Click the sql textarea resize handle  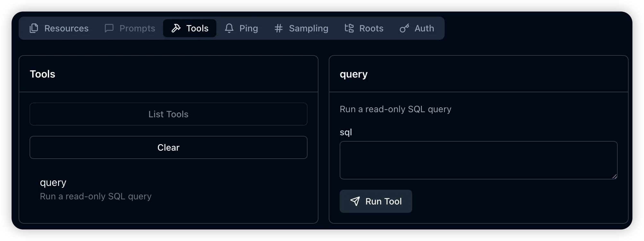click(614, 176)
